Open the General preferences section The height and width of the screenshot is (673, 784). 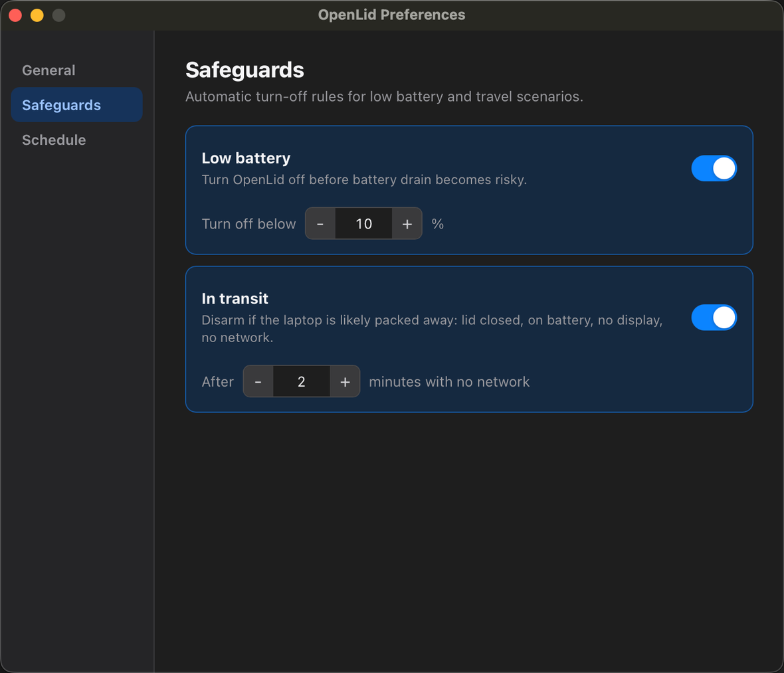coord(76,70)
